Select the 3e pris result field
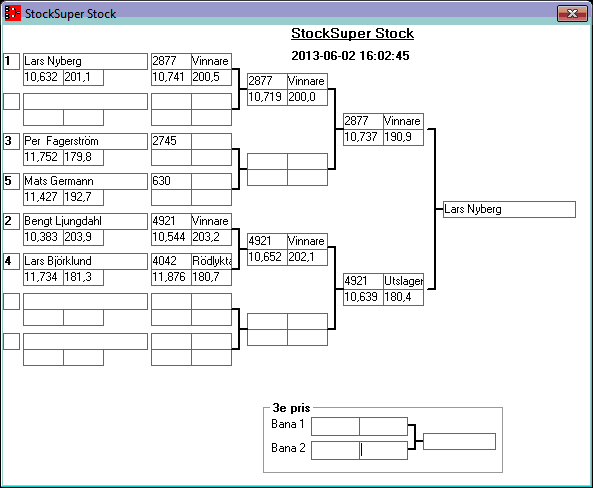Image resolution: width=593 pixels, height=488 pixels. point(459,441)
